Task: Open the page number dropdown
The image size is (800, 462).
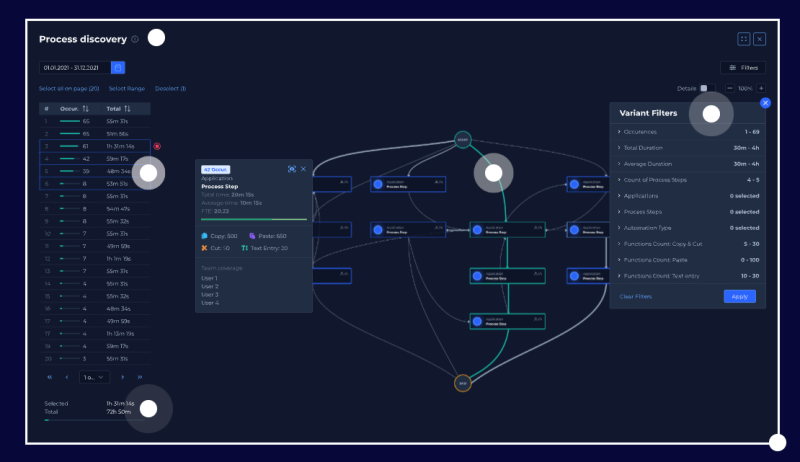Action: coord(93,377)
